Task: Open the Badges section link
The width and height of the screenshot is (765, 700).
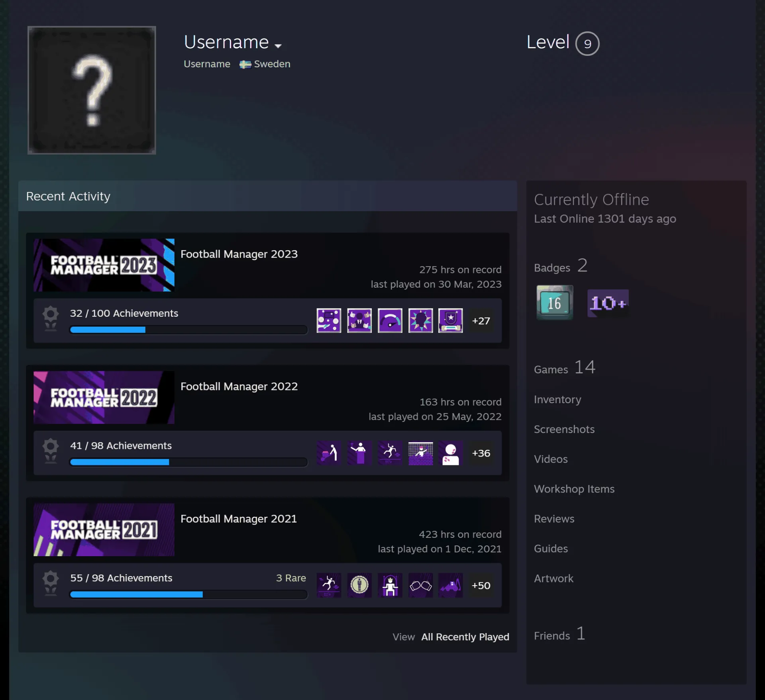Action: point(561,266)
